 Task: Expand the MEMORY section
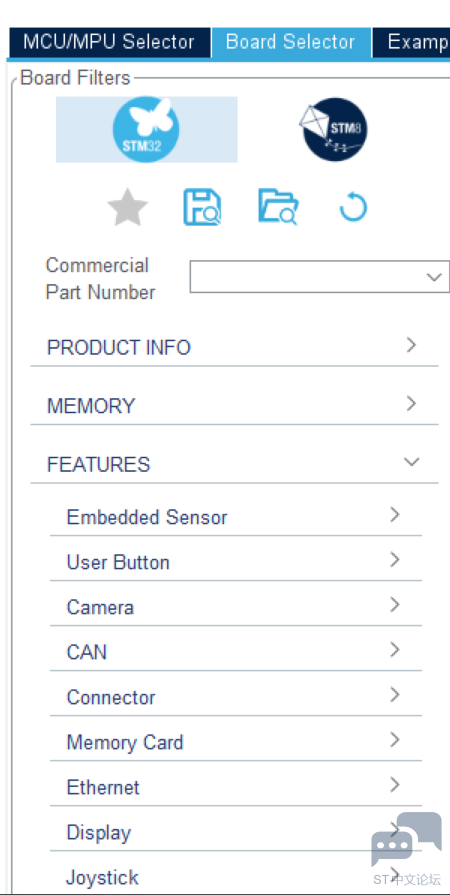234,406
